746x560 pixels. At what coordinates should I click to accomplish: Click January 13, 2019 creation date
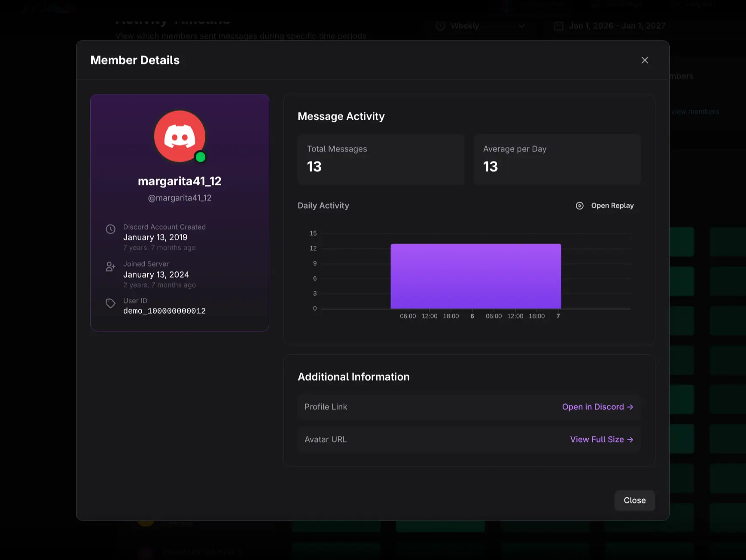(x=155, y=237)
